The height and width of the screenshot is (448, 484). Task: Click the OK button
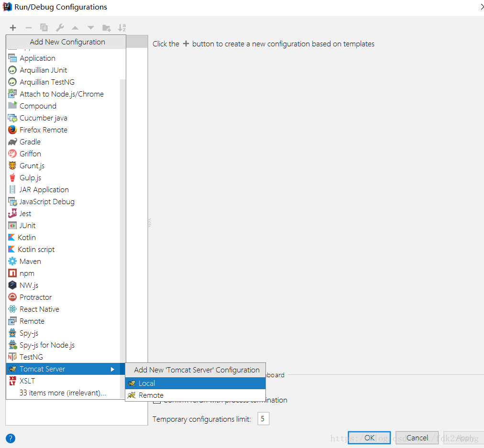point(369,438)
